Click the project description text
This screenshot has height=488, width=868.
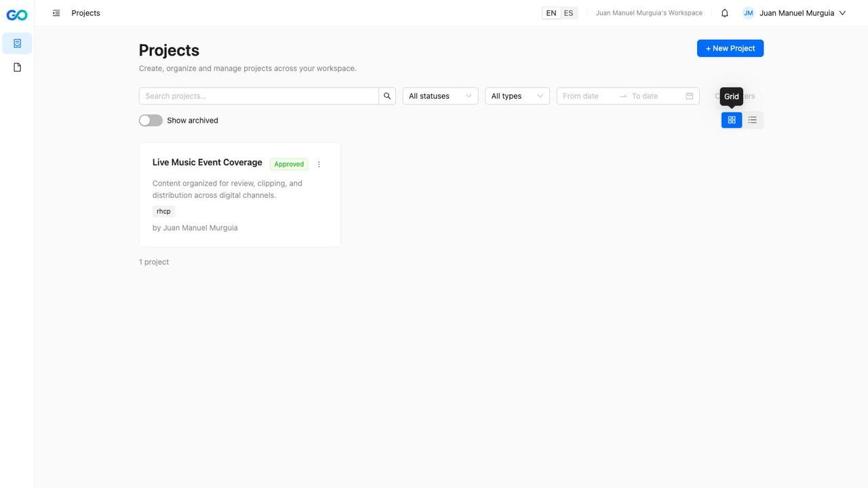[x=227, y=189]
